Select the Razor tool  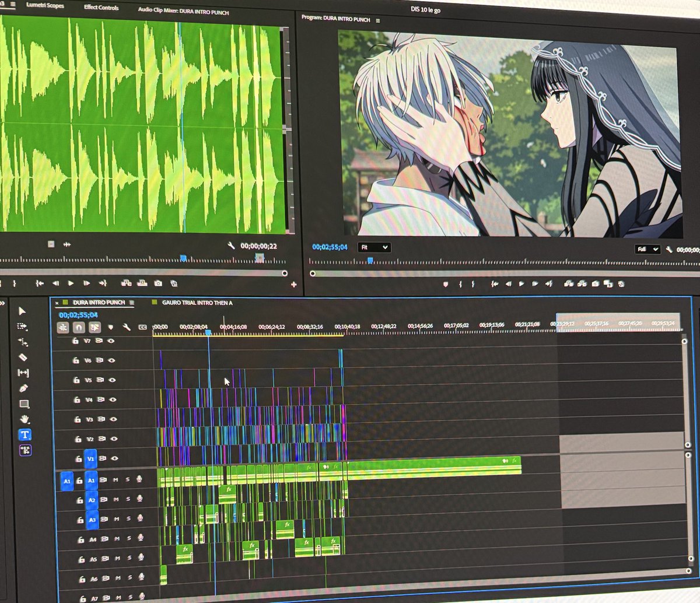[x=23, y=357]
